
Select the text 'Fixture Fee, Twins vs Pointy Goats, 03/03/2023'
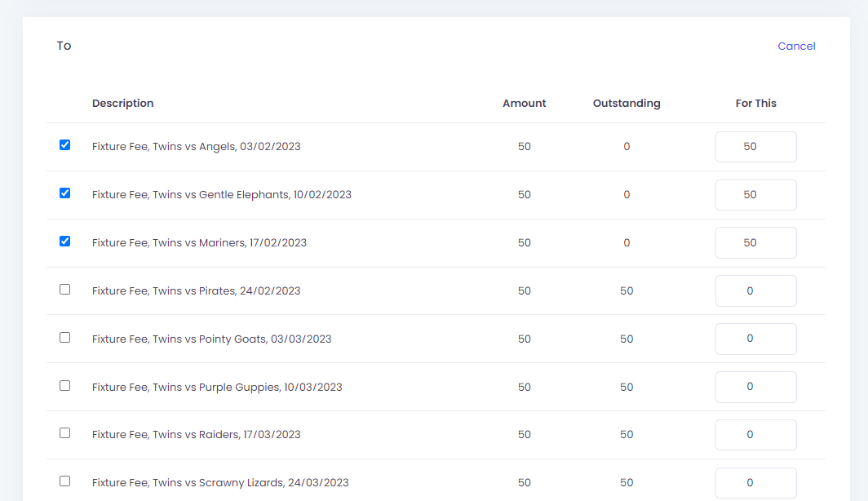point(211,339)
